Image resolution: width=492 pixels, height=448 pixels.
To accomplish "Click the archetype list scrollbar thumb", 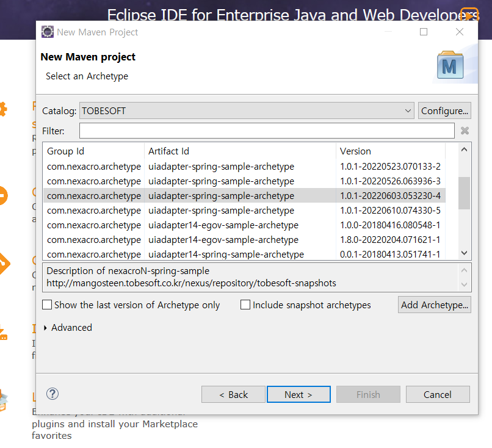I will [464, 193].
